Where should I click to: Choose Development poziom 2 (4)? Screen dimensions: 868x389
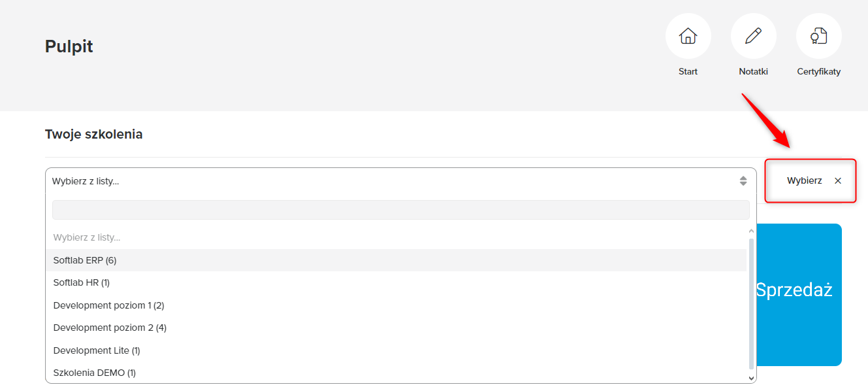click(x=110, y=328)
